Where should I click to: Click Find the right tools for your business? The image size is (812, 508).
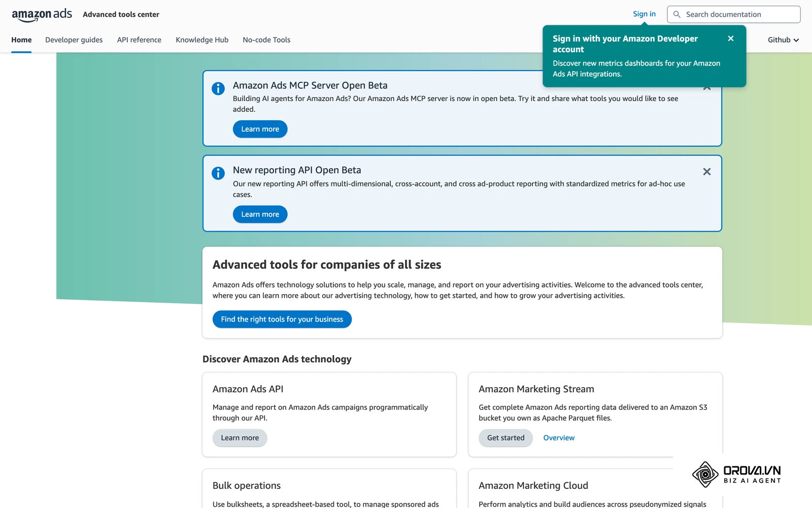(x=282, y=320)
